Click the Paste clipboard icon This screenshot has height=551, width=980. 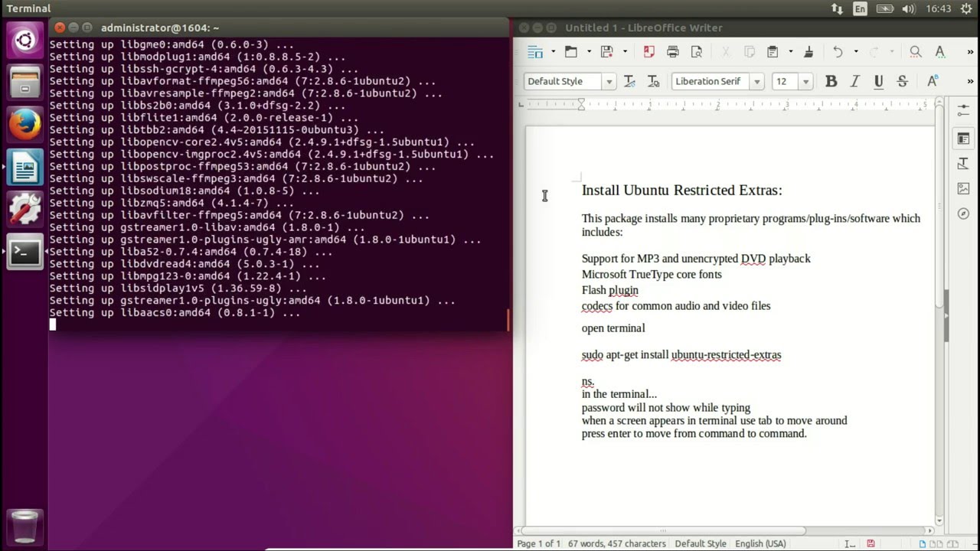(773, 52)
